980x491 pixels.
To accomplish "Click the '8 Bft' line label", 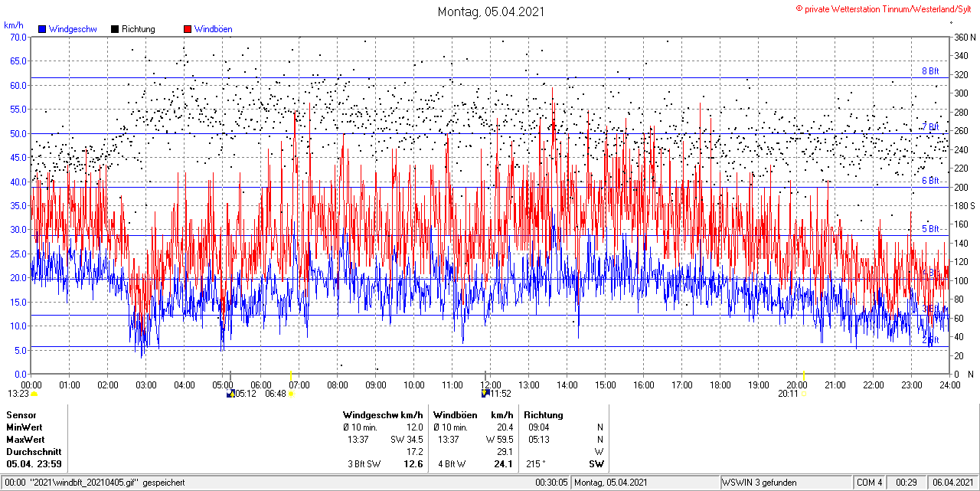I will pyautogui.click(x=929, y=71).
